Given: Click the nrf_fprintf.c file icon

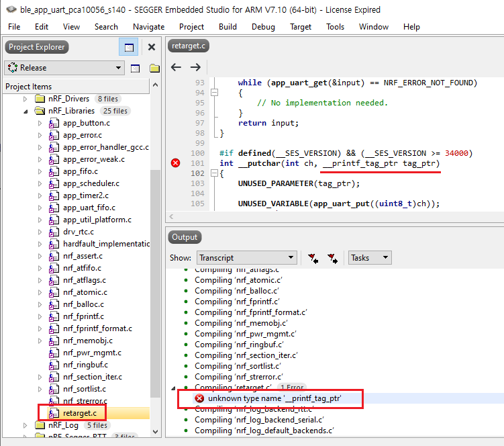Looking at the screenshot, I should point(54,316).
